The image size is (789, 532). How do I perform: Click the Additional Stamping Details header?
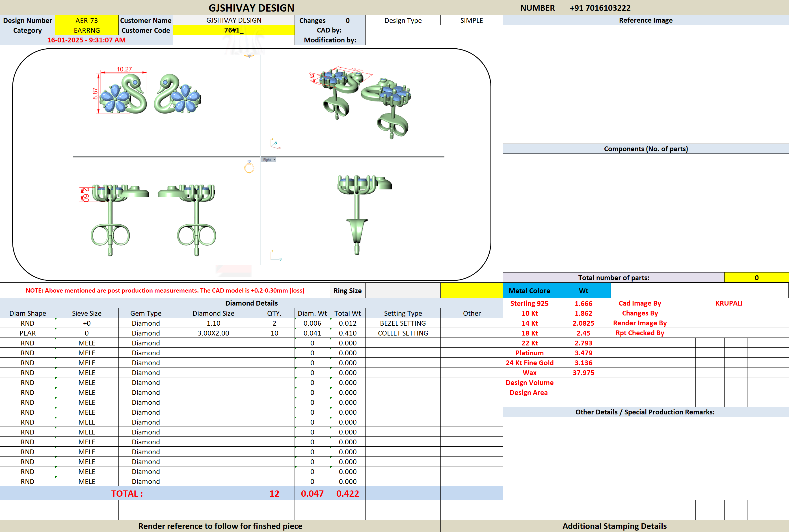(x=614, y=526)
